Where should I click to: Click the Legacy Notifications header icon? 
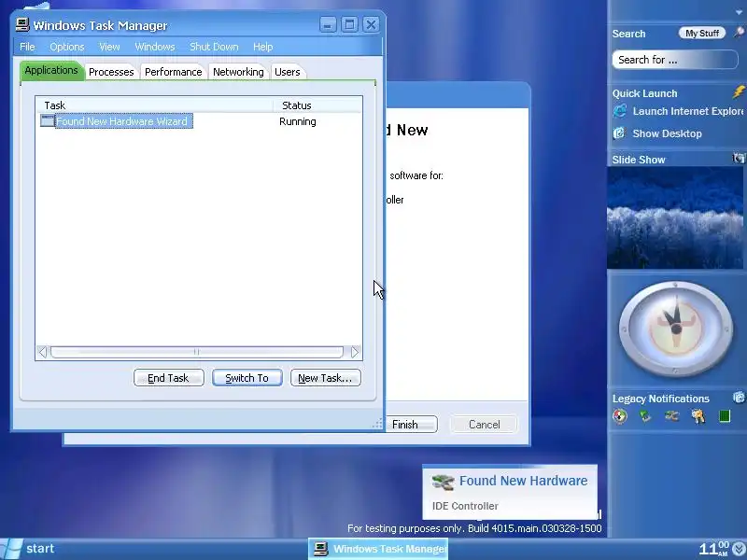click(x=739, y=397)
